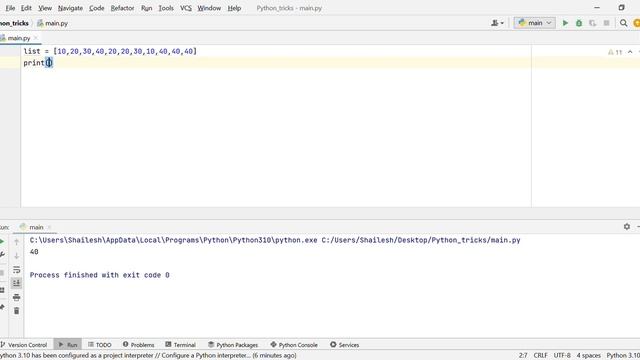Change CRLF line separator in status bar
The height and width of the screenshot is (360, 640).
tap(540, 356)
